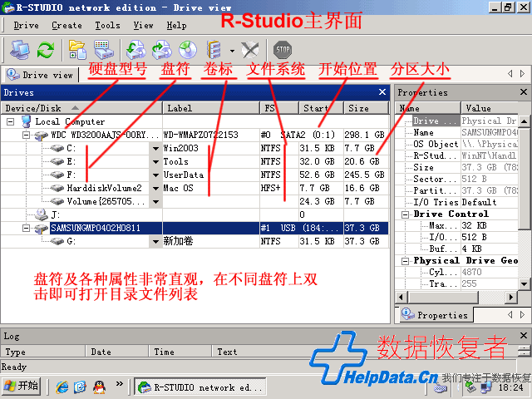The height and width of the screenshot is (399, 532).
Task: Select the G: partition row
Action: (x=195, y=241)
